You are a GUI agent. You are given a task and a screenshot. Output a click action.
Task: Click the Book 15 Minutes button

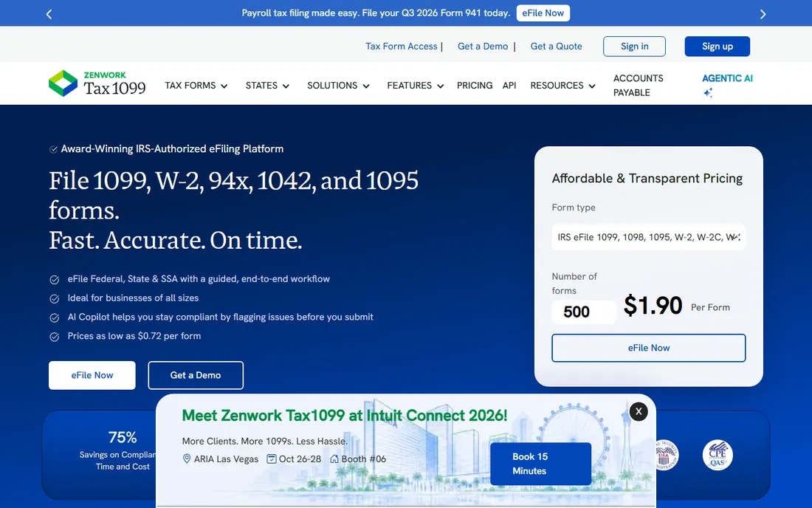click(540, 464)
